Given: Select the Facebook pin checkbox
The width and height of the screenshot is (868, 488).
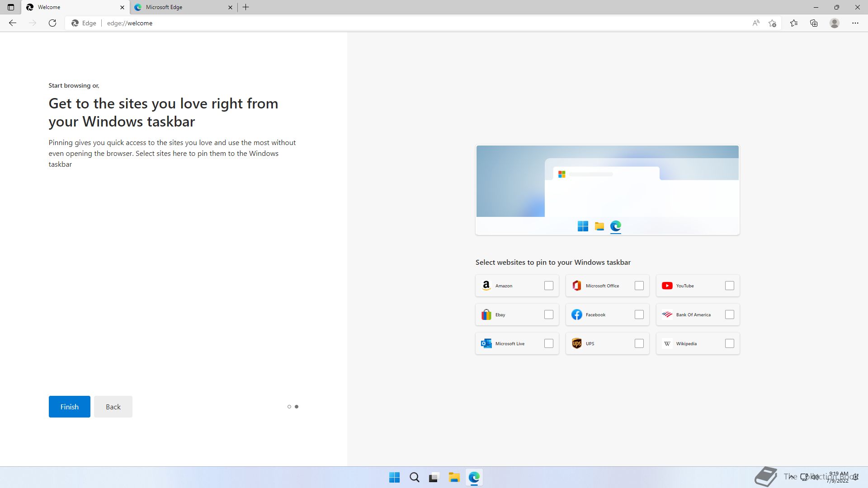Looking at the screenshot, I should [639, 314].
